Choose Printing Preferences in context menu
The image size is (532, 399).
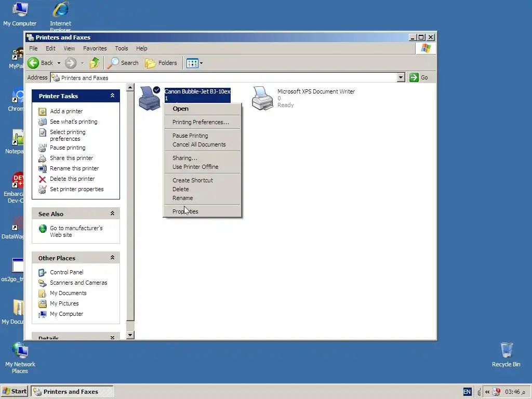[x=202, y=122]
